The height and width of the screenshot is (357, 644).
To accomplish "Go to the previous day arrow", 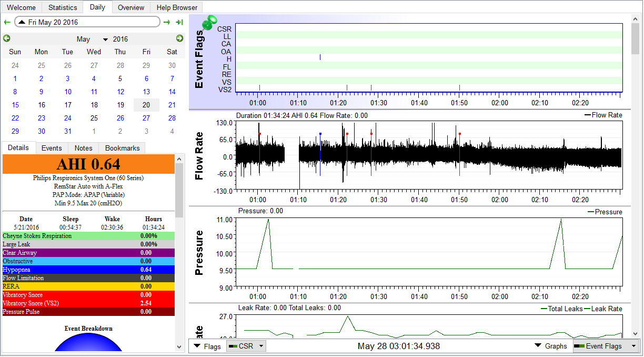I will pos(7,22).
